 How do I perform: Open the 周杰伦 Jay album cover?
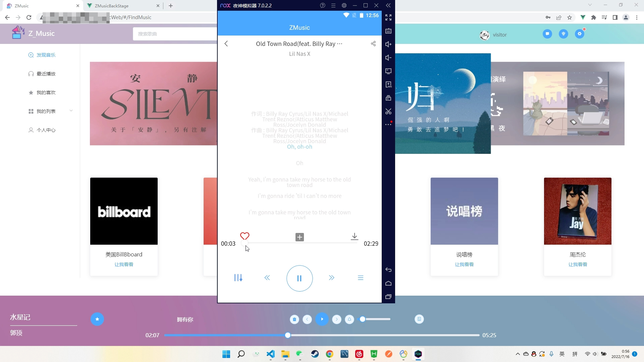578,211
